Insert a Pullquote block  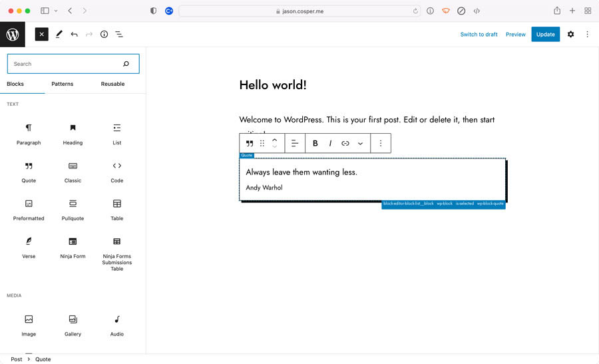(x=73, y=209)
